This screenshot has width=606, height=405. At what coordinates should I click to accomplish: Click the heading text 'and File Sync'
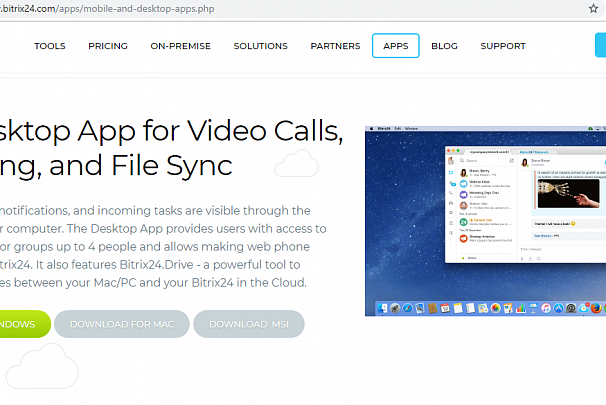click(141, 166)
